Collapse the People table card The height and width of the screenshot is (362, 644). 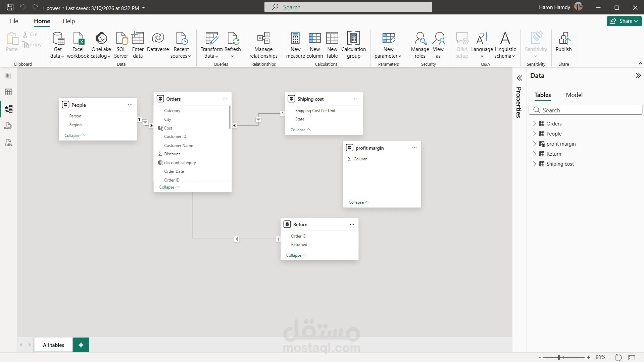click(x=74, y=136)
